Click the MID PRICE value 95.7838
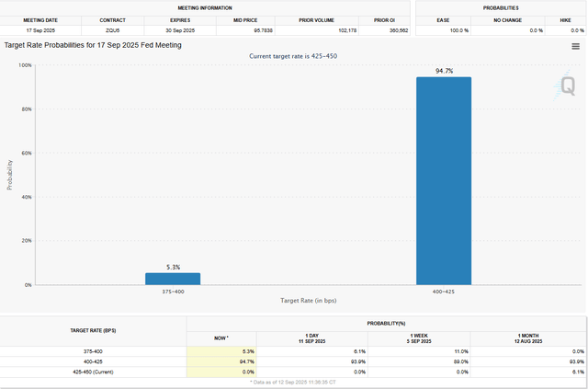 [264, 30]
